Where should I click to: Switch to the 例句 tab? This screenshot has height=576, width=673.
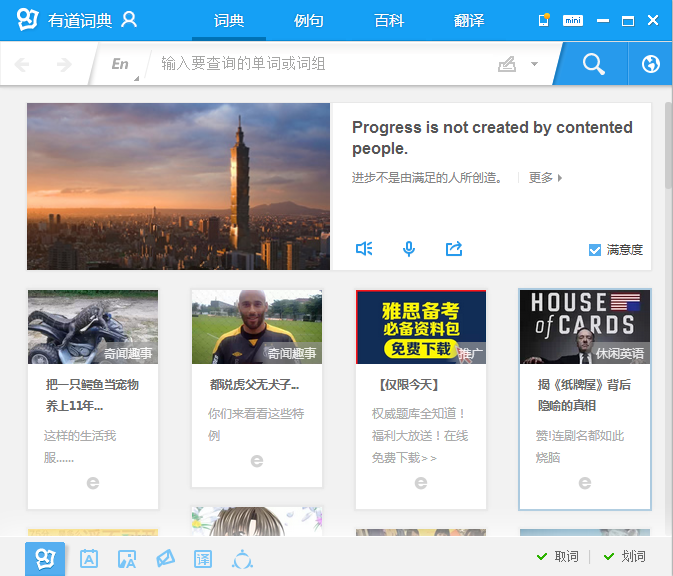click(309, 20)
